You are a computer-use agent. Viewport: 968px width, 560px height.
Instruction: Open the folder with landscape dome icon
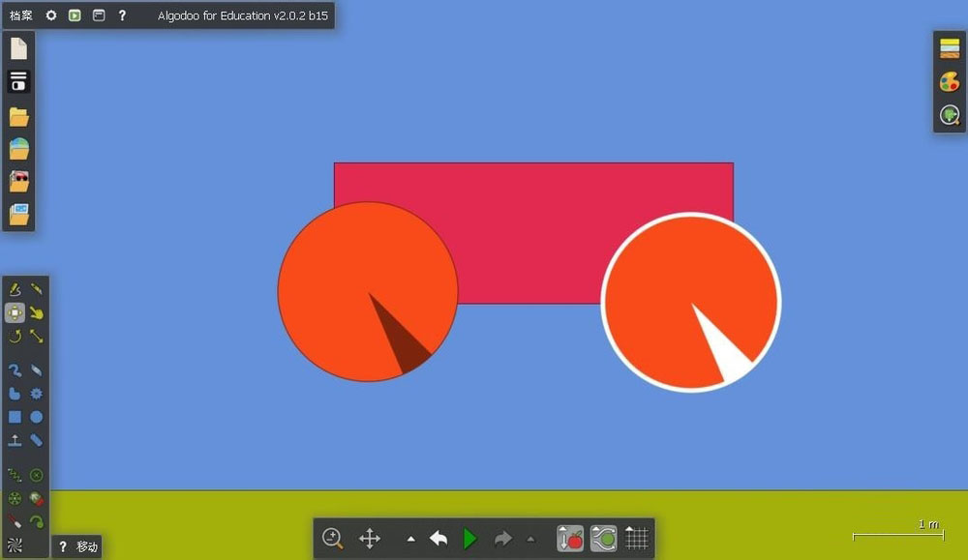pyautogui.click(x=18, y=149)
